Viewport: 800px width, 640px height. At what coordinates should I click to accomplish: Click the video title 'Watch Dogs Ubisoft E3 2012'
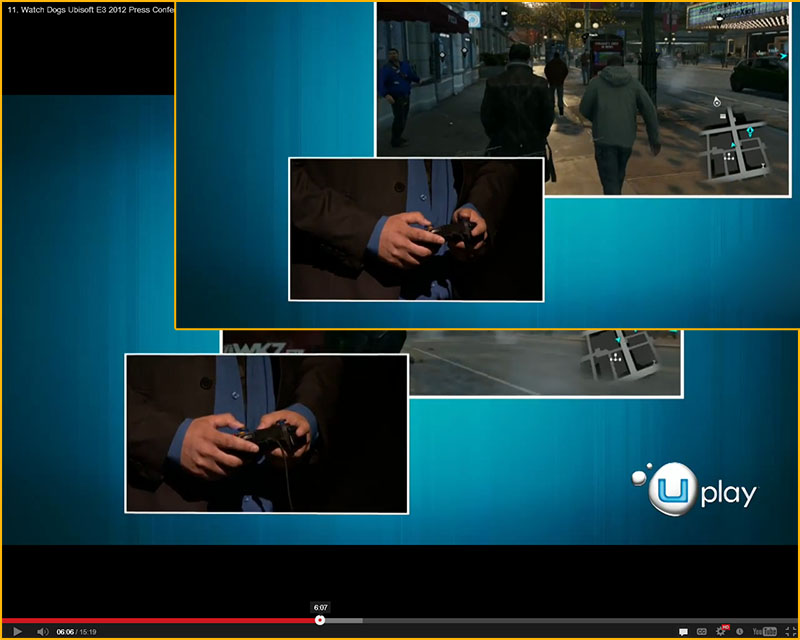click(x=90, y=10)
